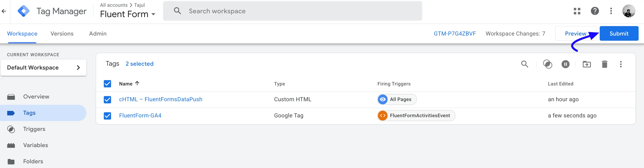The image size is (644, 168).
Task: Toggle the select-all tags checkbox
Action: pos(108,84)
